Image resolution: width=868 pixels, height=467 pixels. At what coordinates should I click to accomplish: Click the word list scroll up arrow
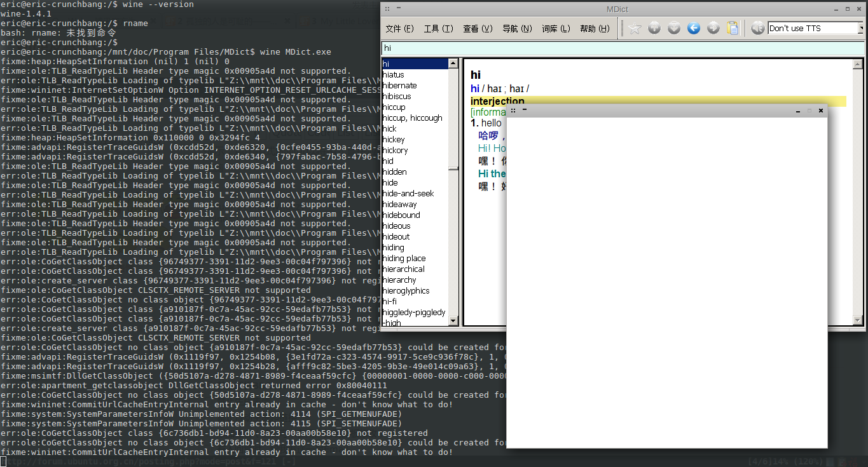453,63
